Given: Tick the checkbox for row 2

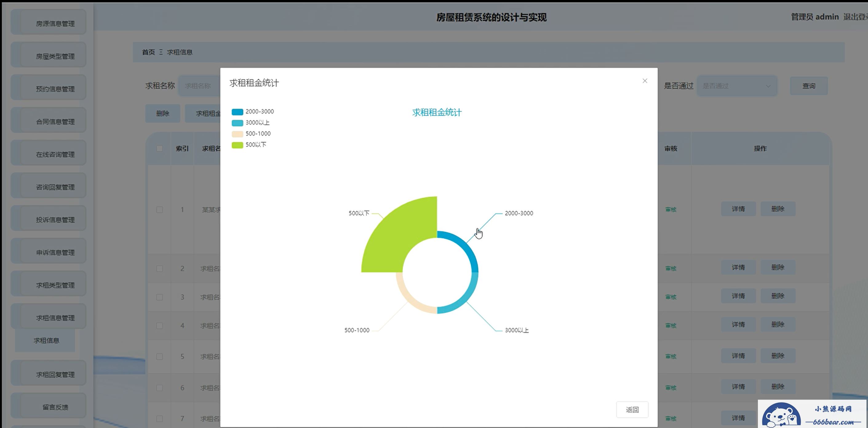Looking at the screenshot, I should click(x=159, y=269).
